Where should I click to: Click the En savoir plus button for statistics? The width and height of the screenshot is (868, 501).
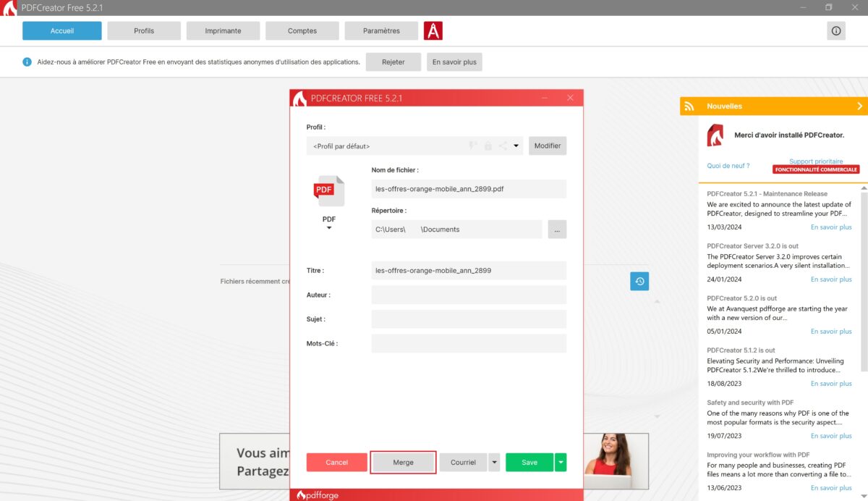coord(454,62)
